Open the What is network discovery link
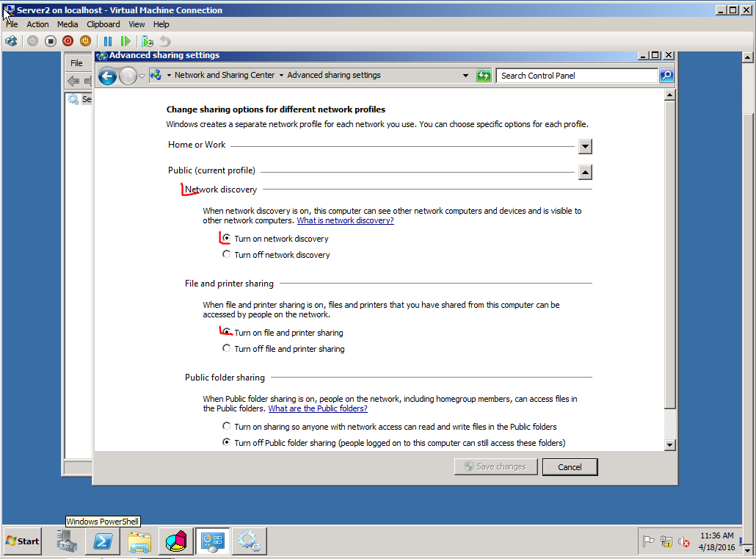756x559 pixels. (x=345, y=220)
